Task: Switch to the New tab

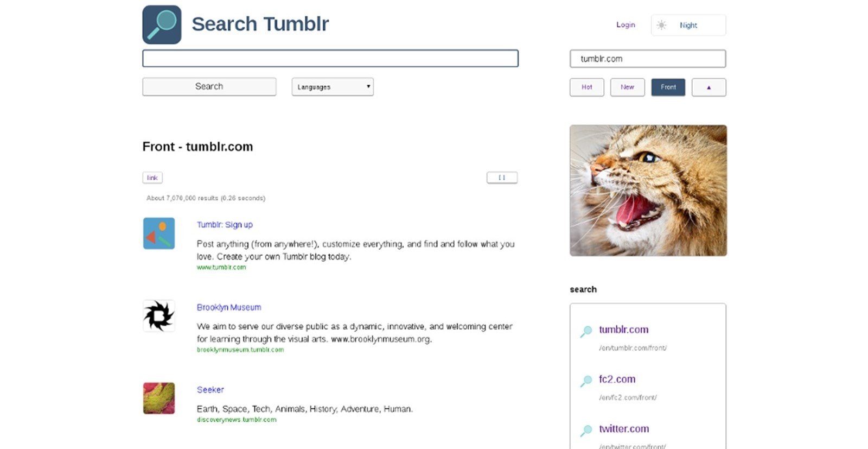Action: (627, 87)
